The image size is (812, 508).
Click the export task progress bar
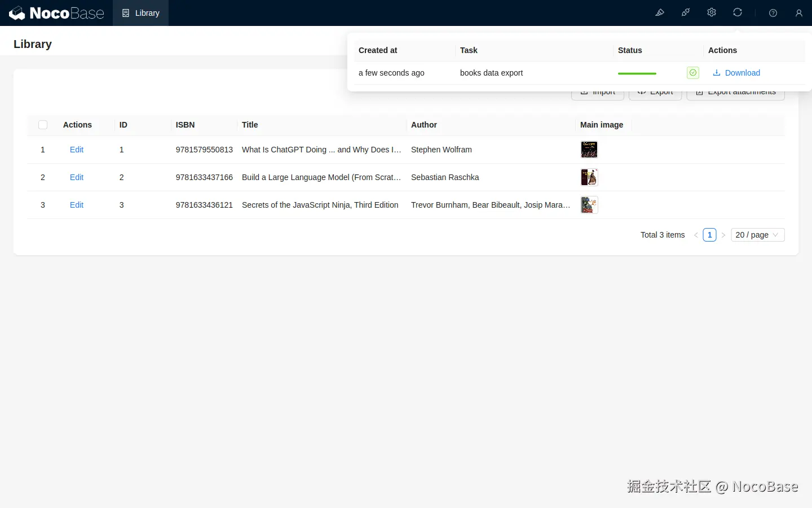pos(637,73)
